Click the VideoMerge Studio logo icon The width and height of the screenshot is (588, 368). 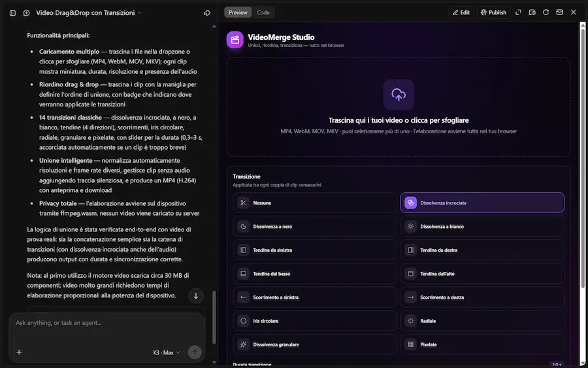pyautogui.click(x=235, y=40)
